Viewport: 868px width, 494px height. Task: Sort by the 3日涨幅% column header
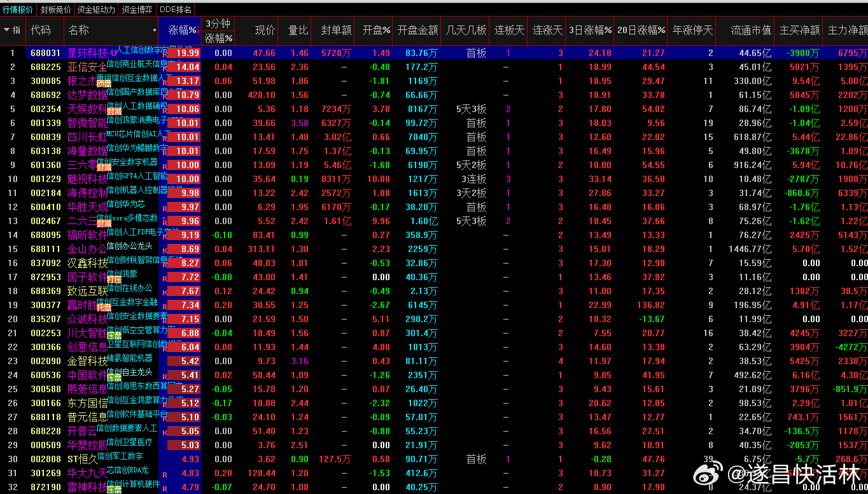pos(590,30)
